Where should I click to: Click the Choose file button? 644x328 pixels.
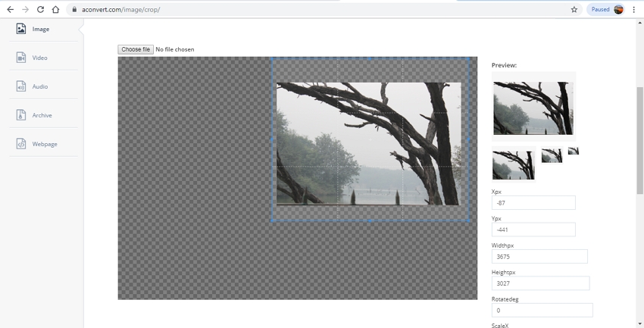click(136, 49)
